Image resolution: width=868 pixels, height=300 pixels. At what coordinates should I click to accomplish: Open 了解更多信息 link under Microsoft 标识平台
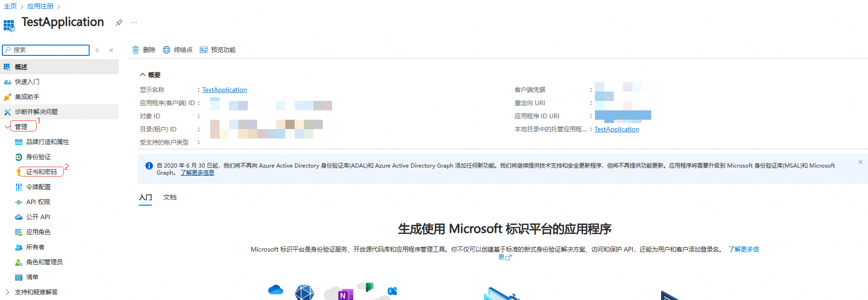[744, 249]
